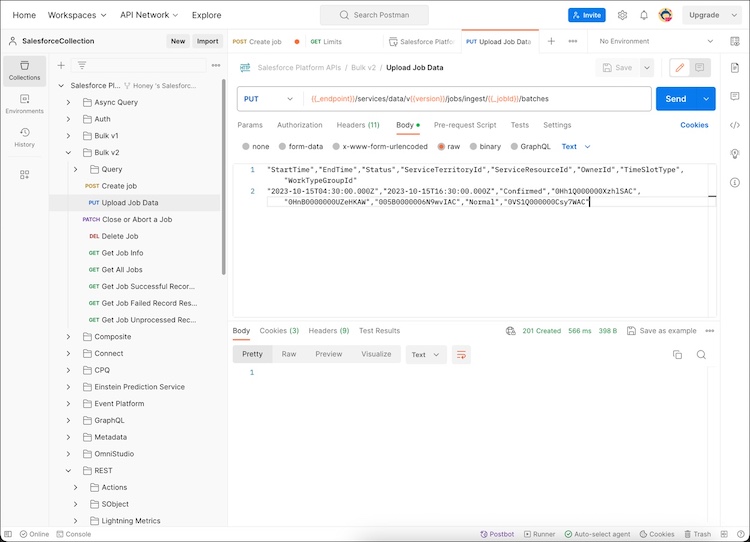Image resolution: width=750 pixels, height=542 pixels.
Task: Open the Create job request tab
Action: click(265, 42)
